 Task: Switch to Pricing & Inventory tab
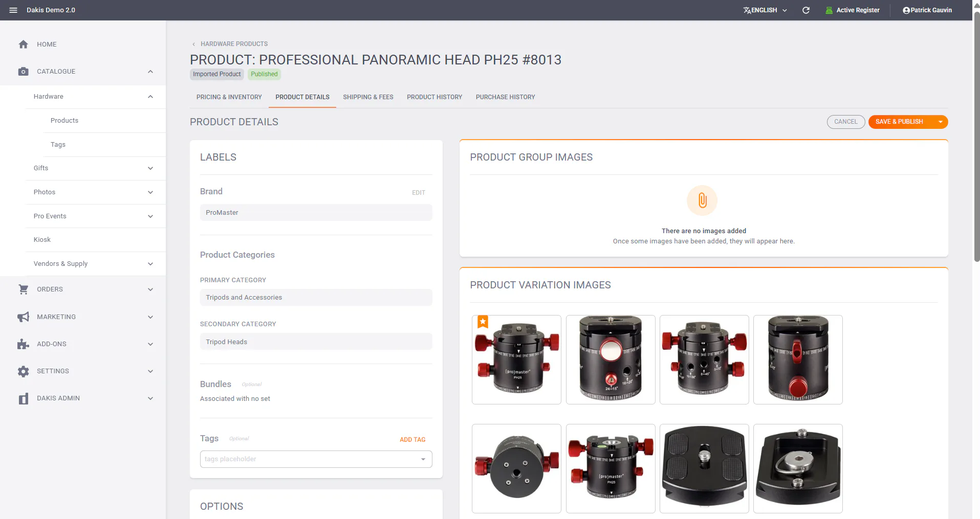[x=229, y=97]
